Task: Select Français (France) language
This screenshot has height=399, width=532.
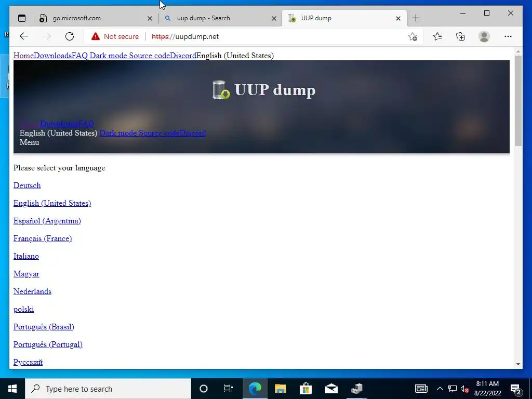Action: [43, 238]
